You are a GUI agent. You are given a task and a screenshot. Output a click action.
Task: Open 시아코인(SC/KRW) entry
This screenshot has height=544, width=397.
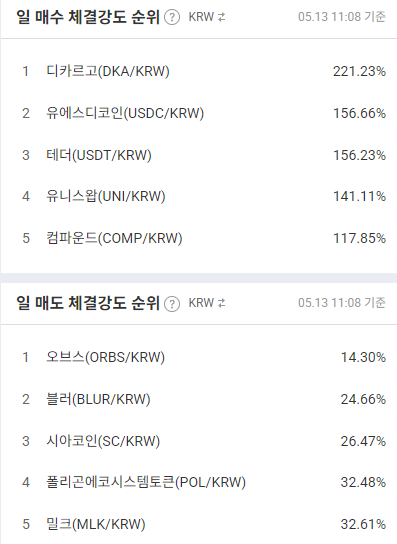pyautogui.click(x=103, y=441)
